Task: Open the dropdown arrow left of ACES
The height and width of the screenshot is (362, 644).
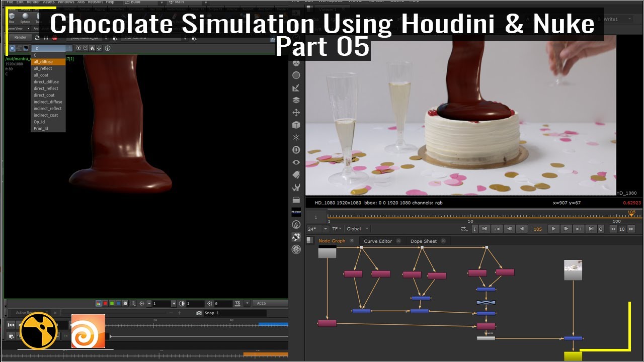Action: tap(247, 304)
